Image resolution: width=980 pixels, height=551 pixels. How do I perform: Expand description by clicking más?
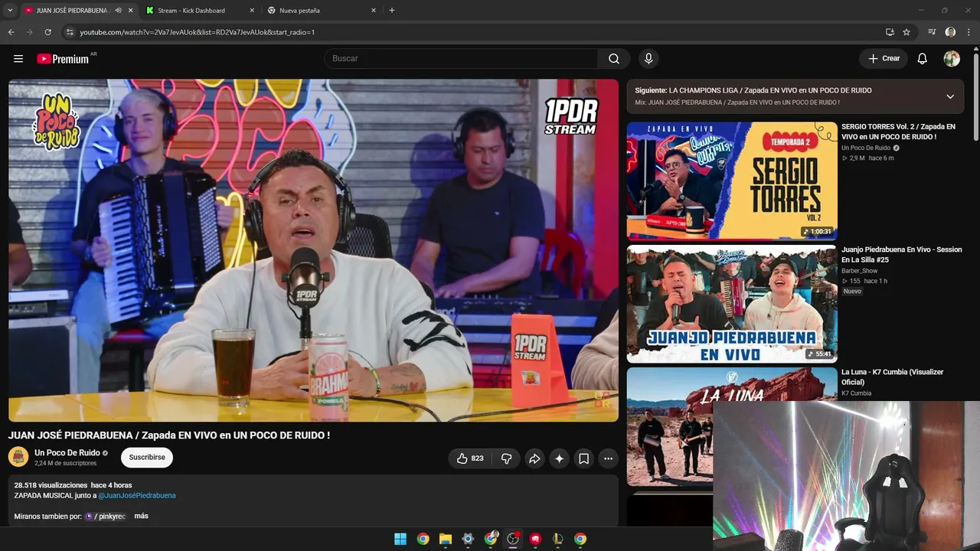click(x=141, y=517)
